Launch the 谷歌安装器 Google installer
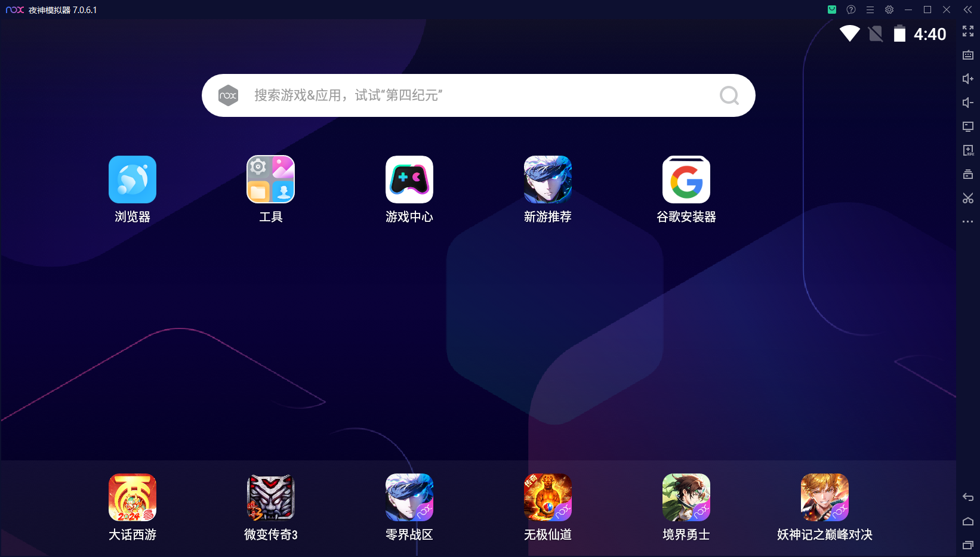This screenshot has width=980, height=557. coord(686,180)
